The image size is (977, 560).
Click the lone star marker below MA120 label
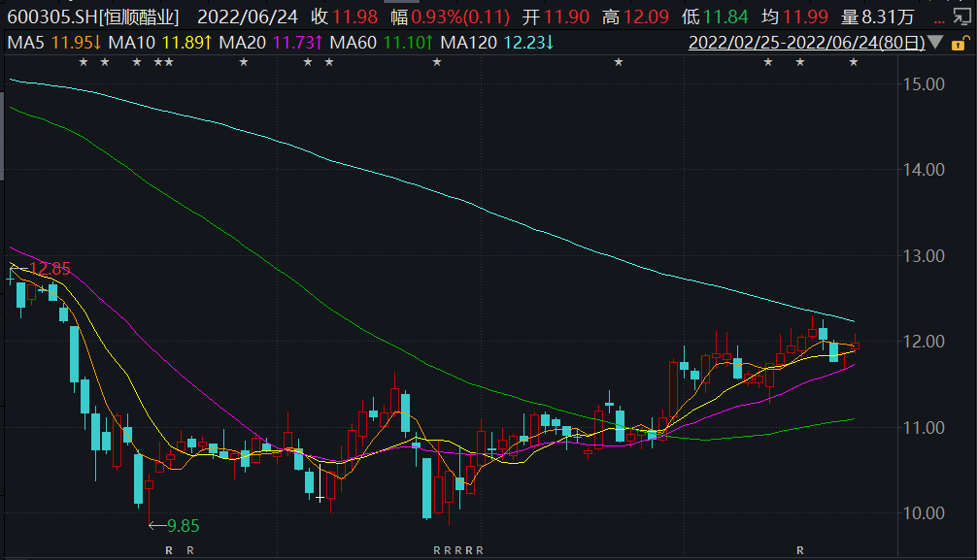(x=437, y=62)
